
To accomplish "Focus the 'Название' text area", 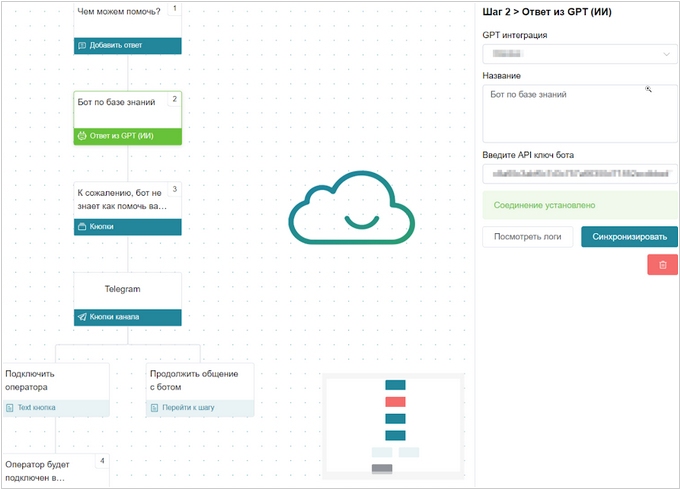I will tap(579, 114).
